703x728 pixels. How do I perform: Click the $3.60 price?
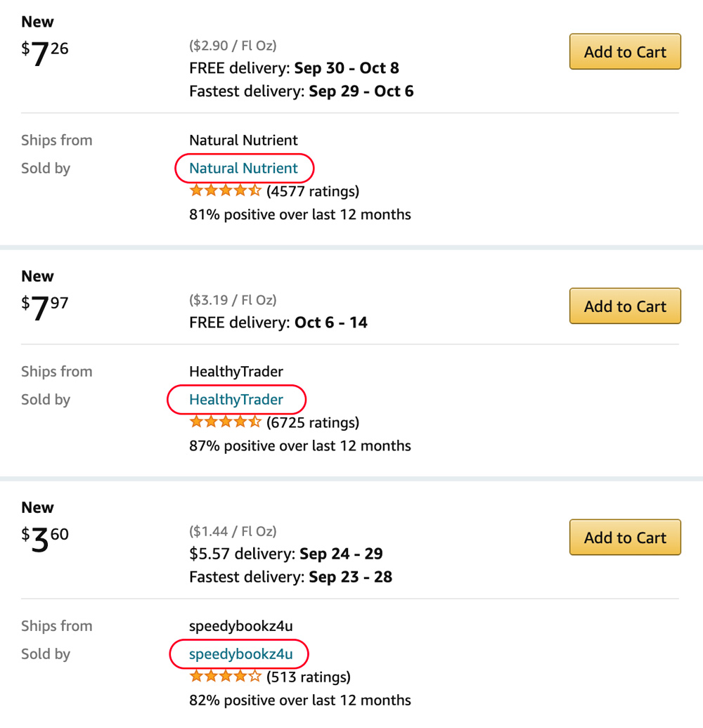coord(46,539)
